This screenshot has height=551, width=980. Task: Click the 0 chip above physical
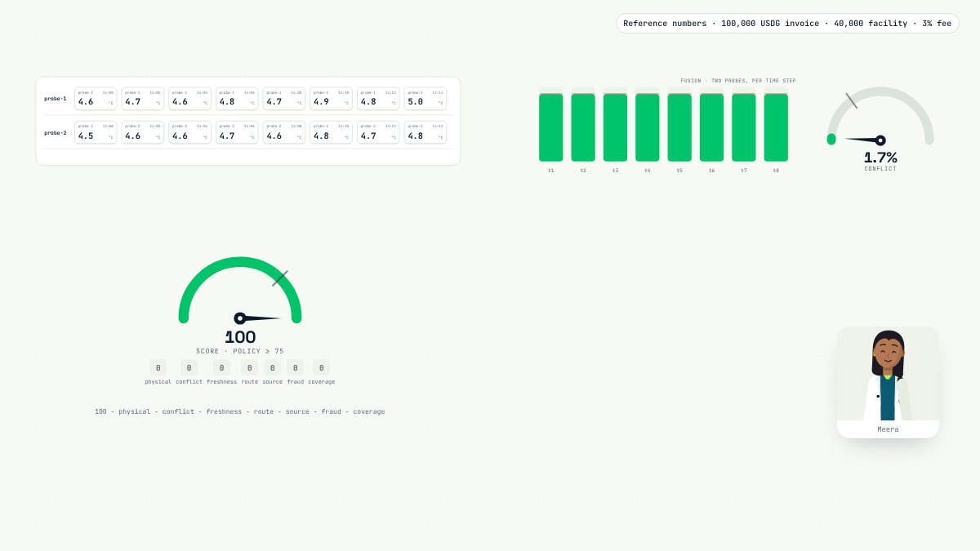158,368
